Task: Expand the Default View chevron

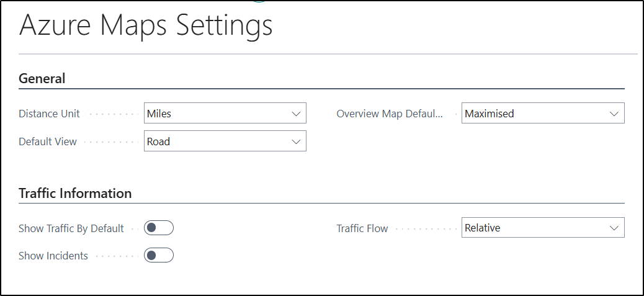Action: (296, 141)
